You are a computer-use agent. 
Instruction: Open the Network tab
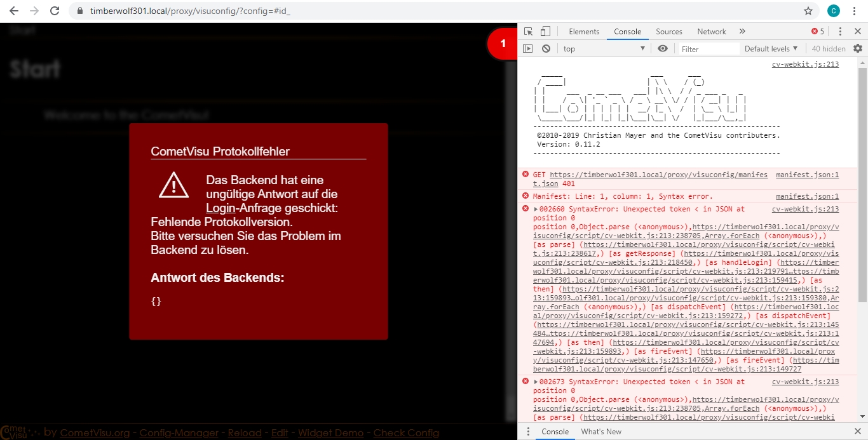(712, 32)
